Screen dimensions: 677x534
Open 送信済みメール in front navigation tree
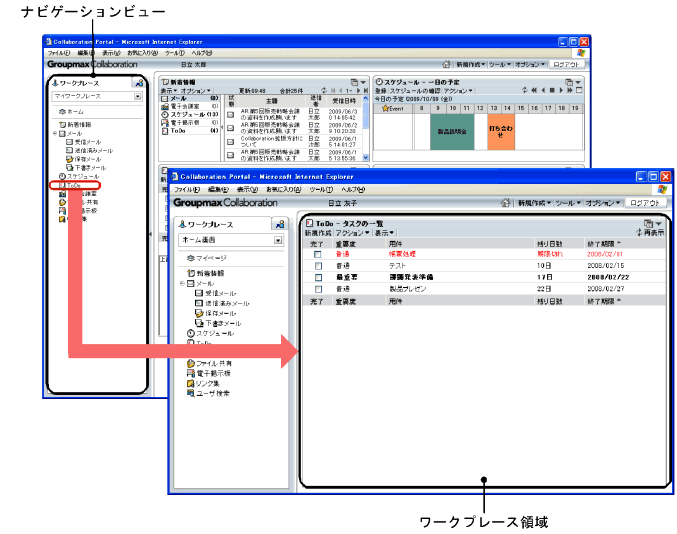(222, 303)
